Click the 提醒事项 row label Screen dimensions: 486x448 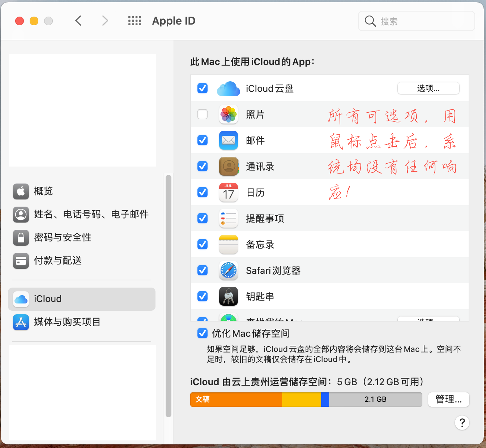tap(265, 219)
